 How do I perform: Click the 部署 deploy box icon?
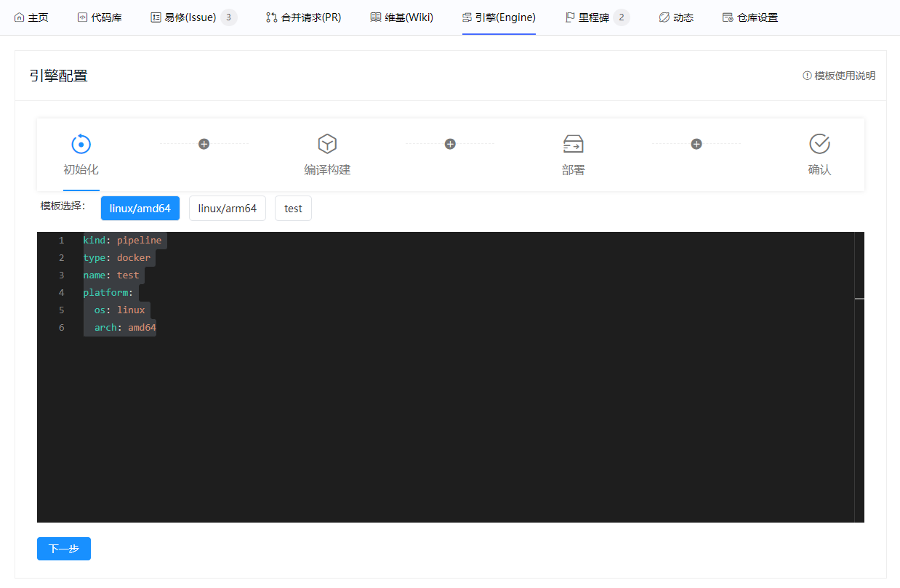[x=574, y=144]
